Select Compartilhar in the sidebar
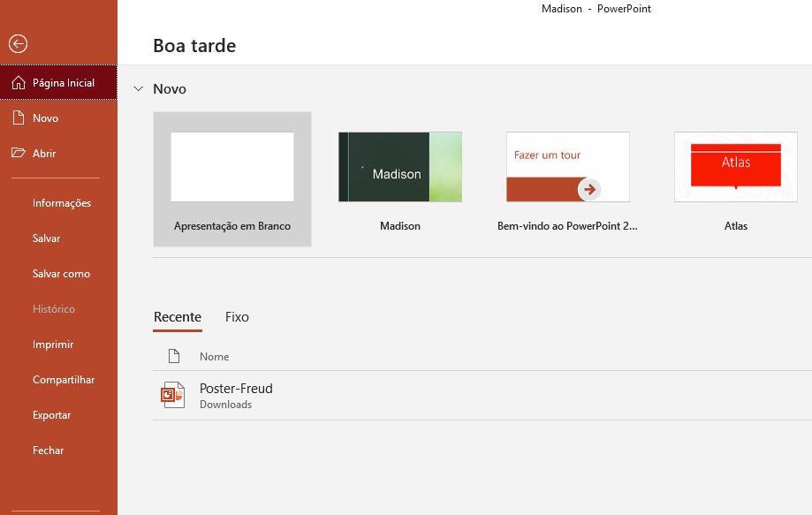Viewport: 812px width, 515px height. pos(64,380)
